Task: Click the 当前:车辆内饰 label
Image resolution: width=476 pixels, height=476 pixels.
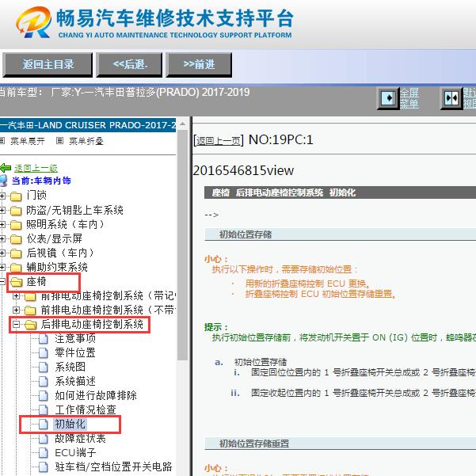Action: 41,181
